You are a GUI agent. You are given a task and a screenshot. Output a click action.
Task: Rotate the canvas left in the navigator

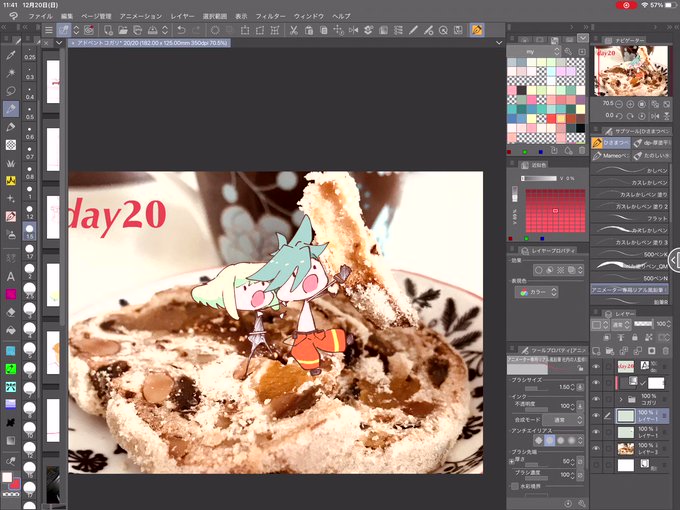point(619,116)
